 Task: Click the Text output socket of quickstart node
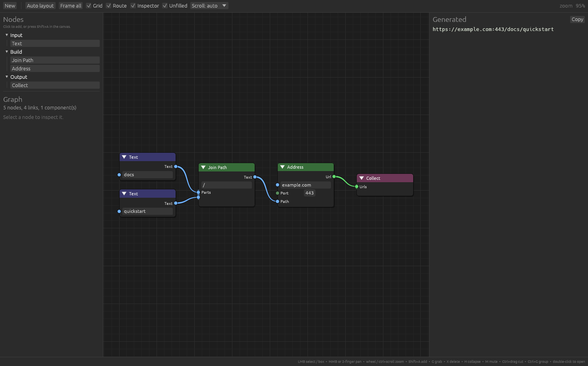(x=176, y=203)
